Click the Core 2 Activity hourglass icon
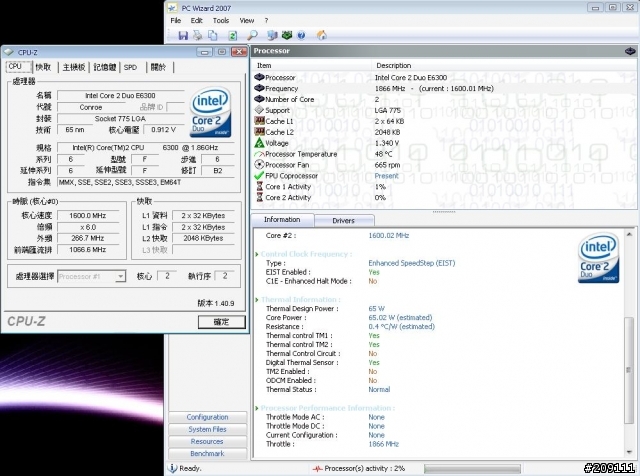The image size is (640, 476). coord(260,197)
